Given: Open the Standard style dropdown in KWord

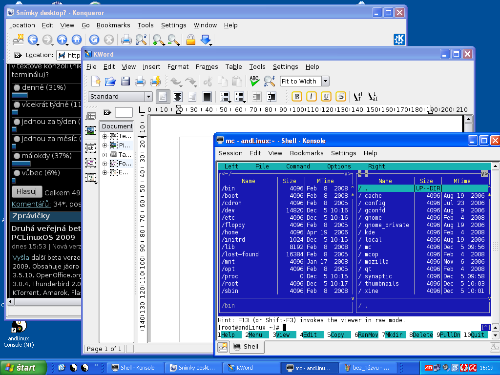Looking at the screenshot, I should [148, 97].
